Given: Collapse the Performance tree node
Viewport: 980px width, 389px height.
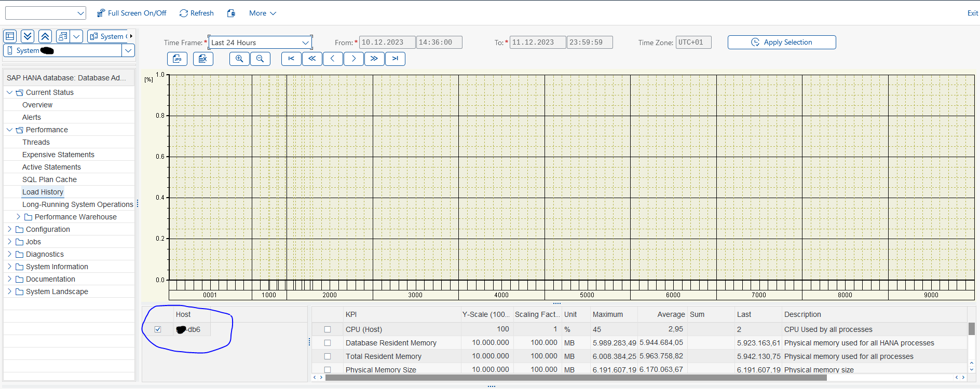Looking at the screenshot, I should pyautogui.click(x=9, y=130).
